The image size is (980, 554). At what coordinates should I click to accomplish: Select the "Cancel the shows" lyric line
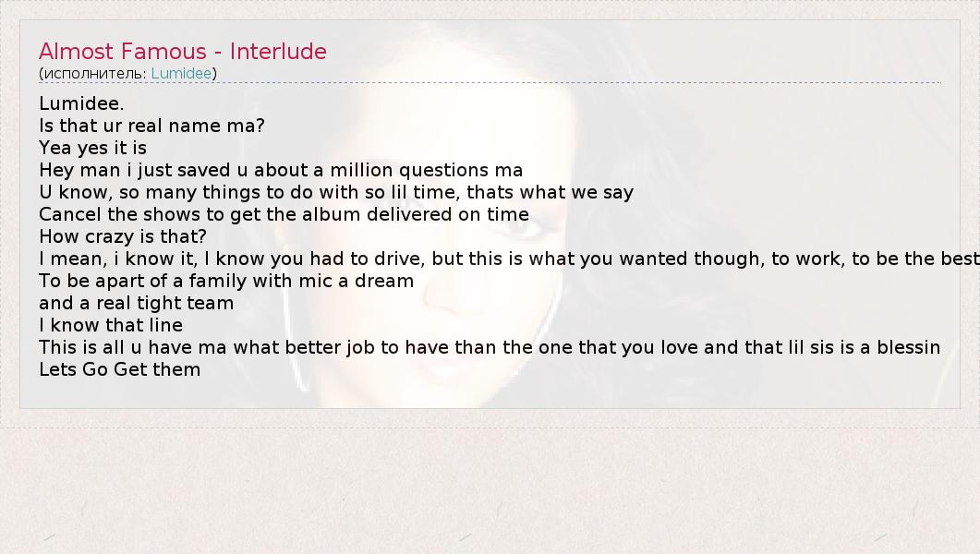284,214
